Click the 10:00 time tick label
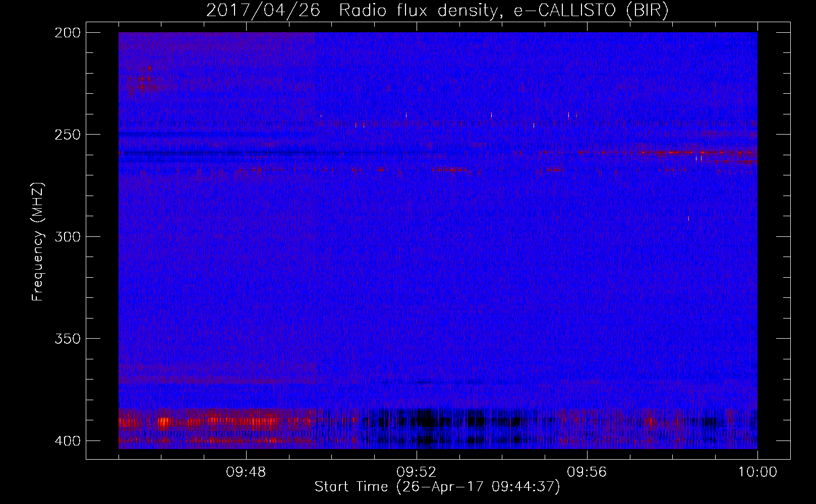The height and width of the screenshot is (504, 816). pyautogui.click(x=757, y=472)
